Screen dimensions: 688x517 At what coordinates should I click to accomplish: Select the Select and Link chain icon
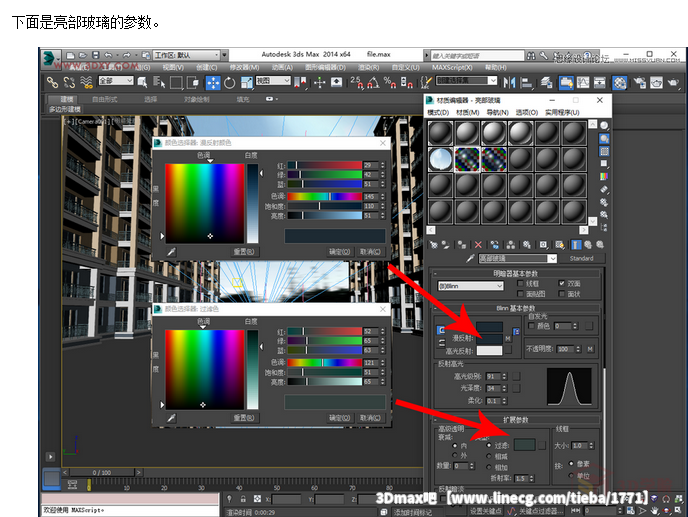click(x=53, y=82)
